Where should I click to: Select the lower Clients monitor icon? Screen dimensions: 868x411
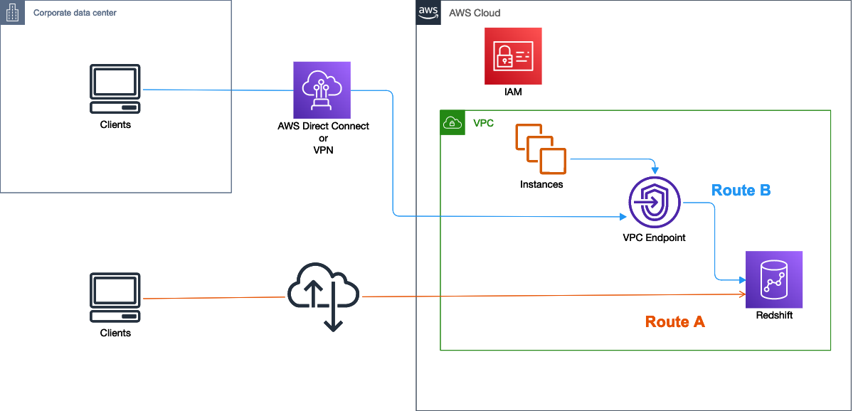click(115, 295)
